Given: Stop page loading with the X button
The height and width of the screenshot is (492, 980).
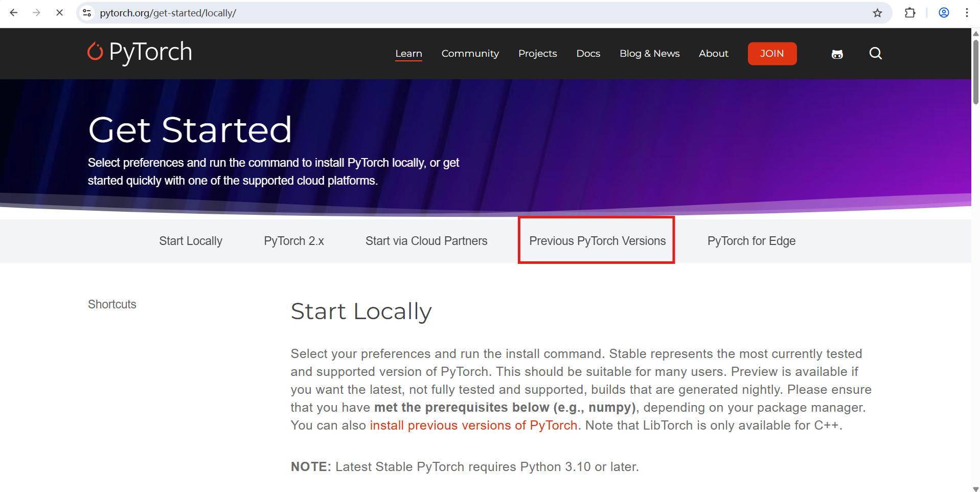Looking at the screenshot, I should point(59,13).
